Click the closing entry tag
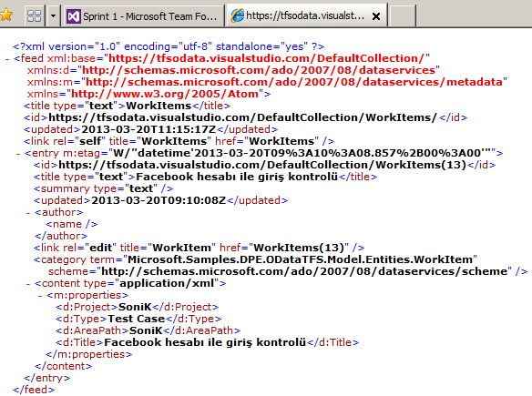This screenshot has height=396, width=532. [x=46, y=378]
